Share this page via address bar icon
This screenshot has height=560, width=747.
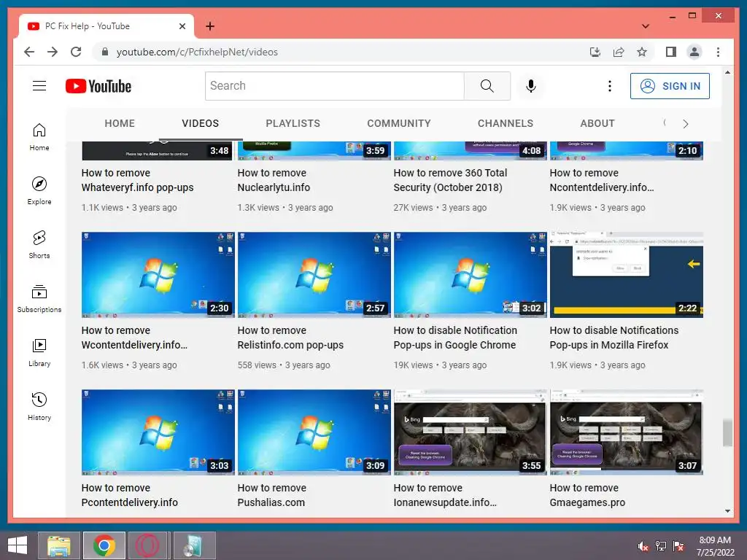coord(619,52)
